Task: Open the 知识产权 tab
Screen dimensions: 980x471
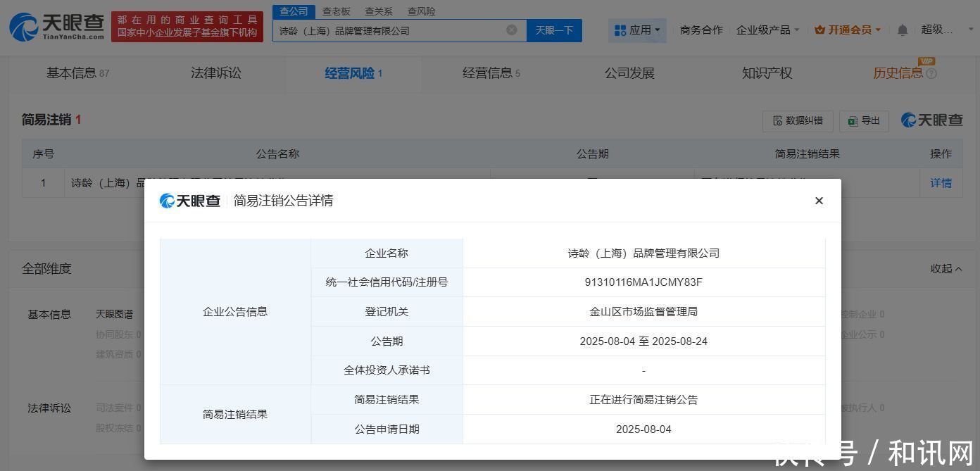Action: pos(767,73)
